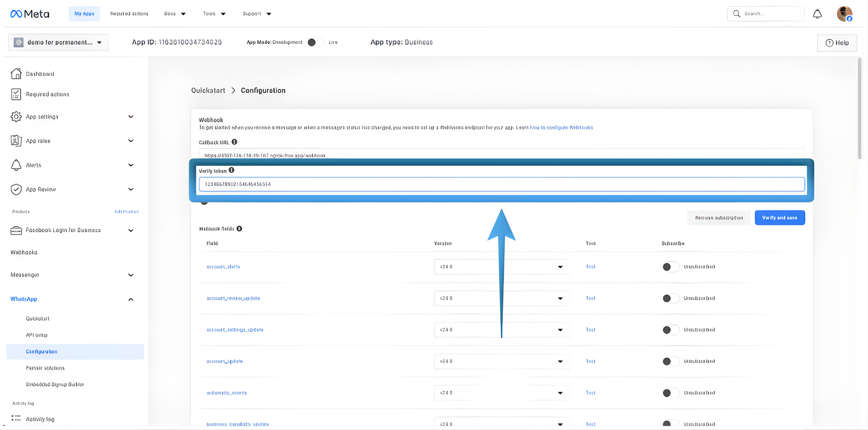Click the App settings gear icon
Screen dimensions: 868x430
coord(16,117)
